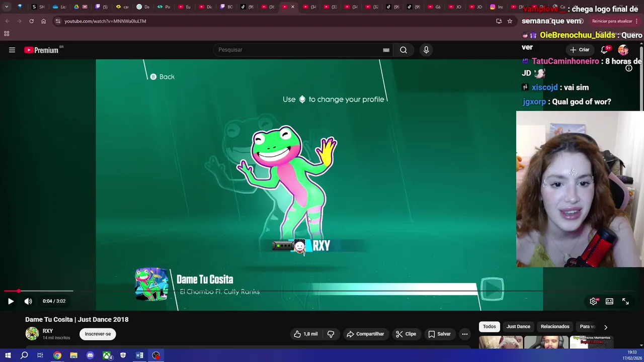Reload the page in Chrome
The width and height of the screenshot is (644, 362).
[x=31, y=21]
